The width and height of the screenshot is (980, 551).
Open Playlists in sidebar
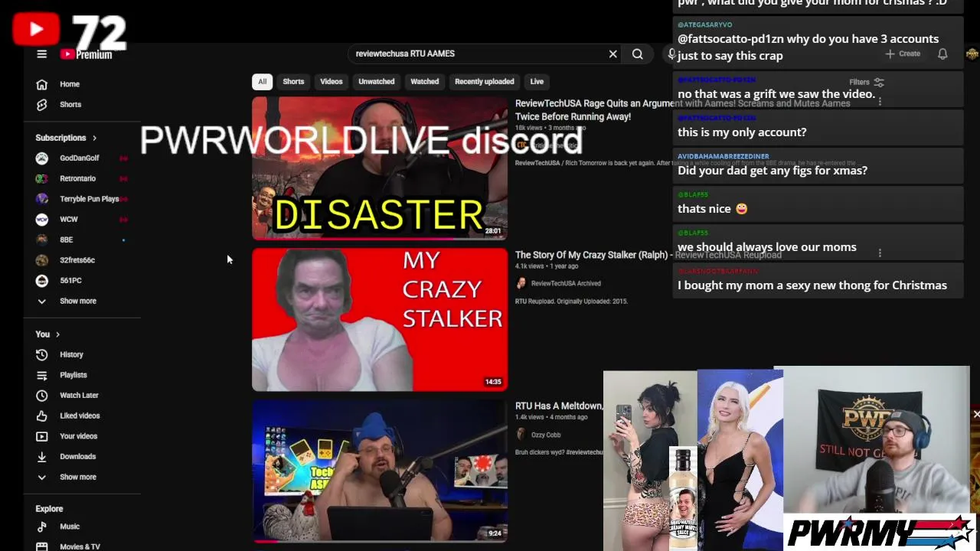tap(73, 375)
